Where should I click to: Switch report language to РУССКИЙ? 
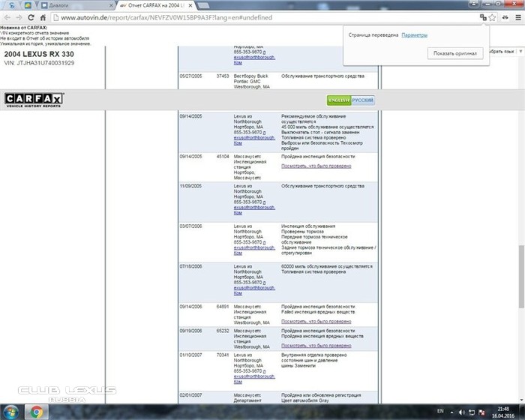coord(362,100)
